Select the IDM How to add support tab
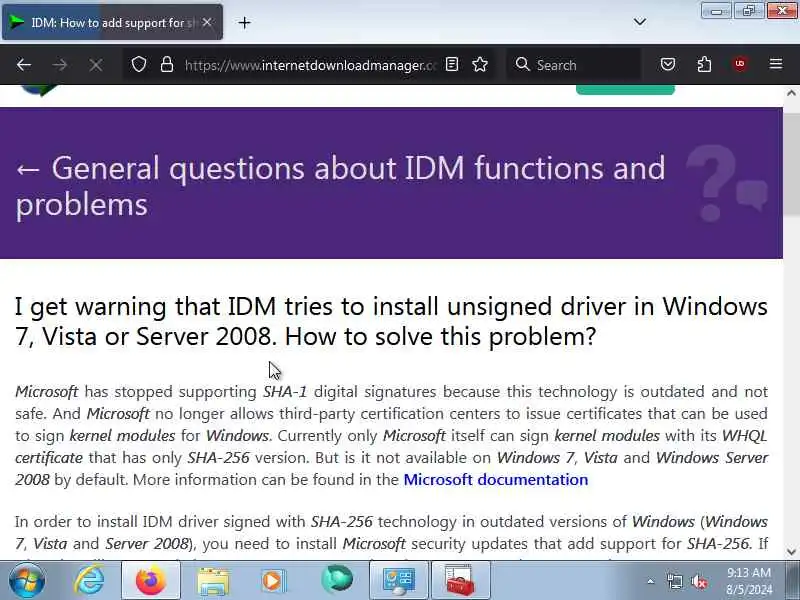Viewport: 800px width, 600px height. tap(112, 22)
